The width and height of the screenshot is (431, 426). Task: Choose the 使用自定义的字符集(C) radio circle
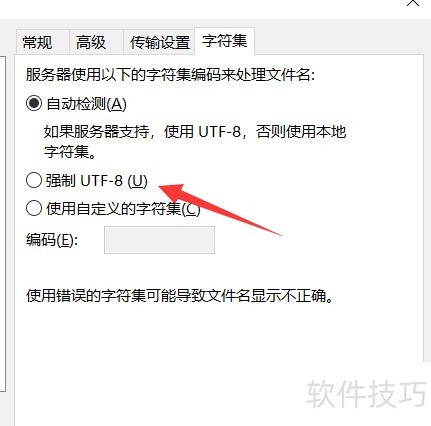tap(34, 208)
